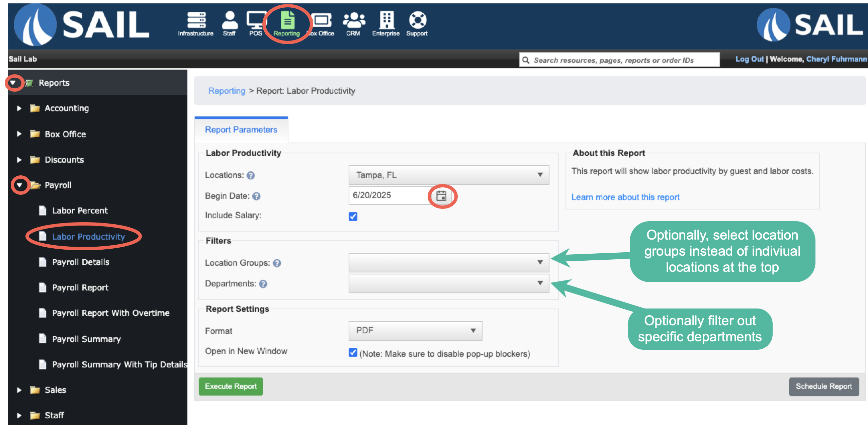Screen dimensions: 868x425
Task: Focus the search resources input field
Action: pos(619,60)
